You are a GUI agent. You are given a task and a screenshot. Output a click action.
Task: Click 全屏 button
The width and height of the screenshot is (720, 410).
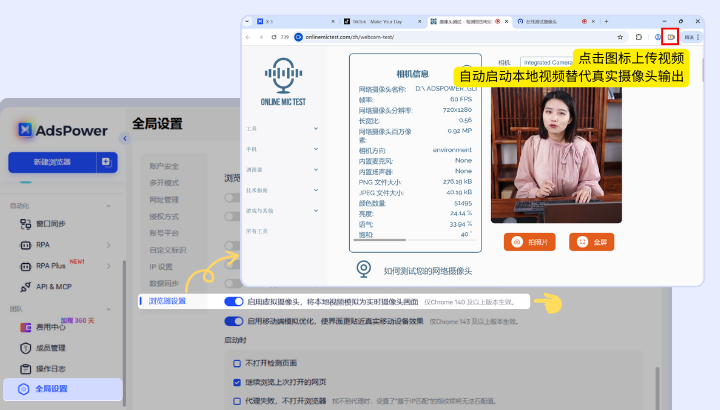[592, 242]
